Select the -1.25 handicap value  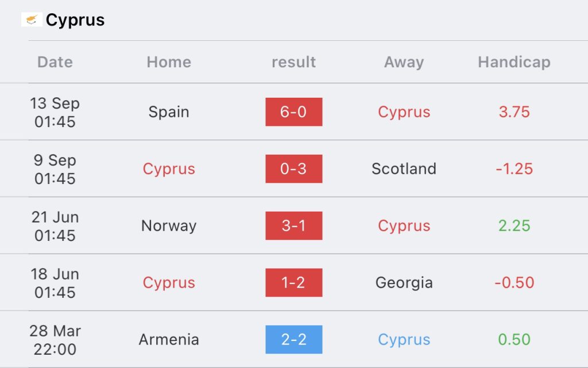514,168
